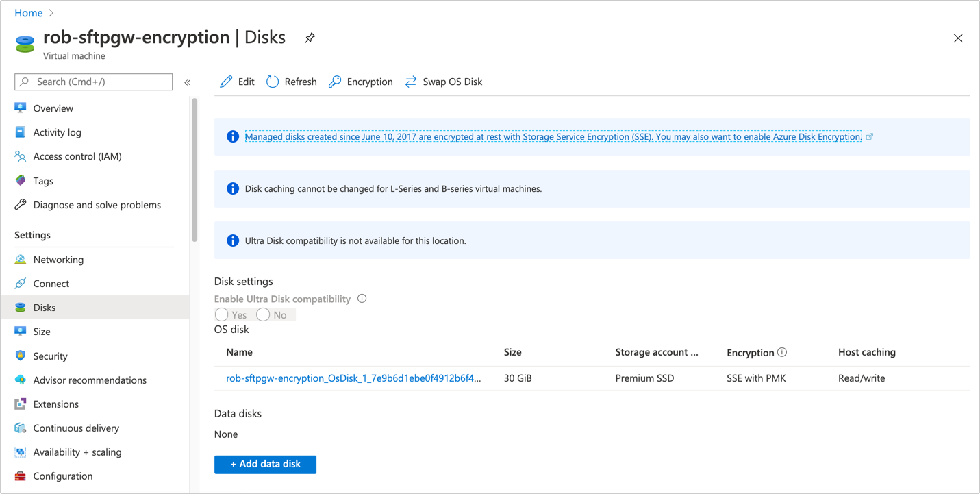Click the Networking icon in Settings
The width and height of the screenshot is (980, 494).
pyautogui.click(x=21, y=260)
